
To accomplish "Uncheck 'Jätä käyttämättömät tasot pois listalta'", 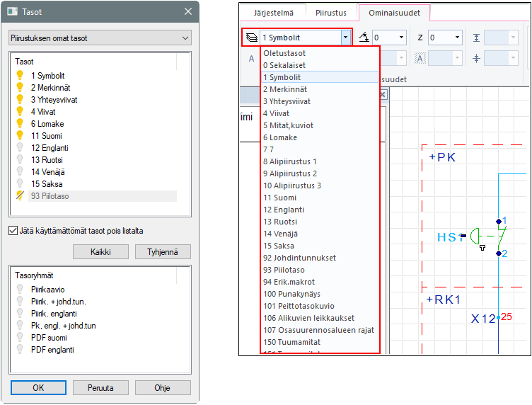I will [13, 231].
